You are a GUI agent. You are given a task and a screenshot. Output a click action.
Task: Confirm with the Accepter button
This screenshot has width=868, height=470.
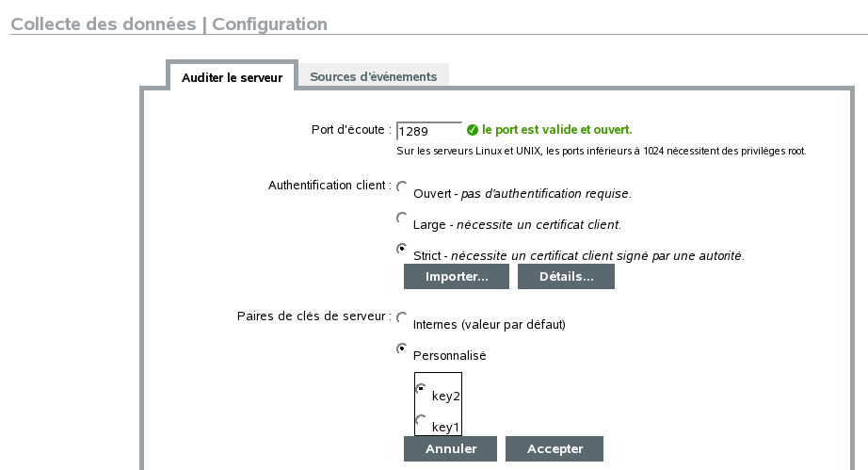click(x=555, y=448)
